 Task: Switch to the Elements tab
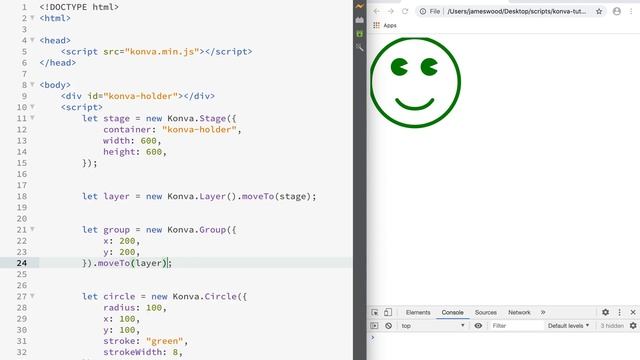418,312
